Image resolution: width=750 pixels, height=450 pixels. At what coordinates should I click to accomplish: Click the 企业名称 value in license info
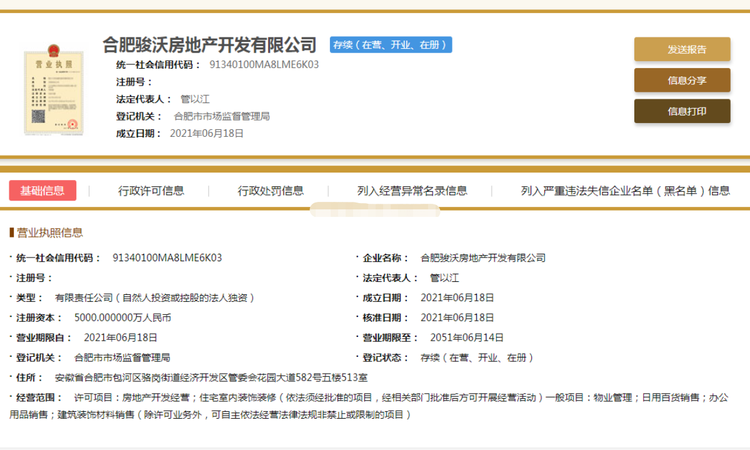tap(483, 258)
